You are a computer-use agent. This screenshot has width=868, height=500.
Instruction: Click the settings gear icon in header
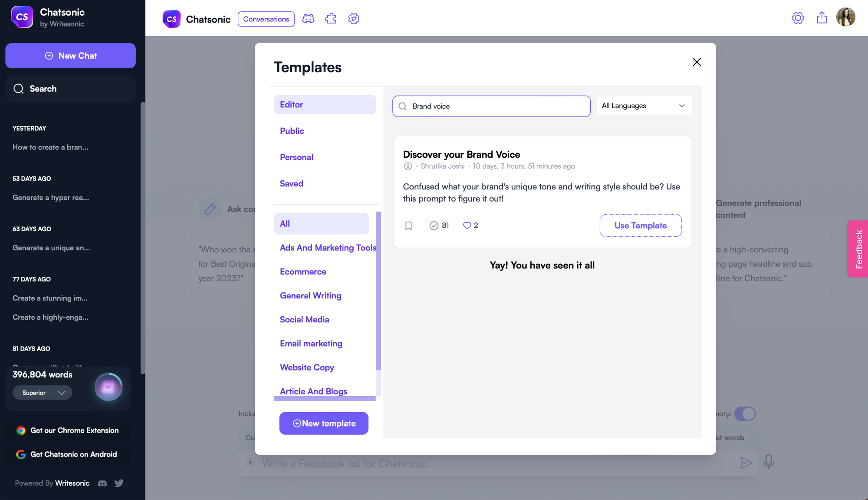[797, 18]
